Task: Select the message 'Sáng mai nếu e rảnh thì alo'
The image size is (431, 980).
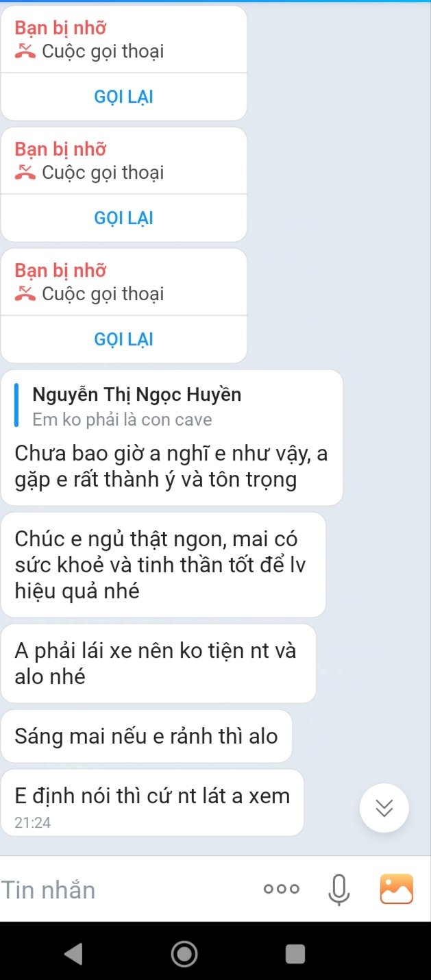Action: [x=147, y=736]
